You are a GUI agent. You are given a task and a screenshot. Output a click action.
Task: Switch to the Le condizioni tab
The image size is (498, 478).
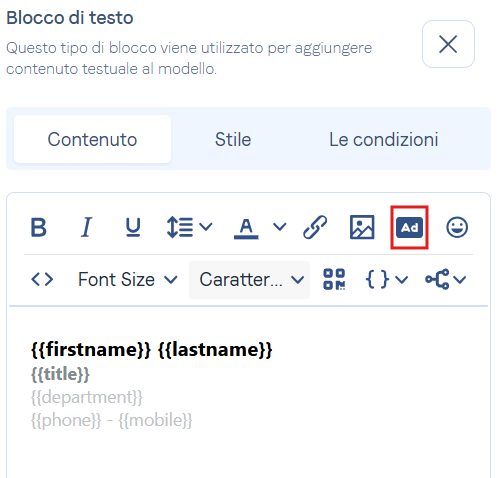[384, 139]
